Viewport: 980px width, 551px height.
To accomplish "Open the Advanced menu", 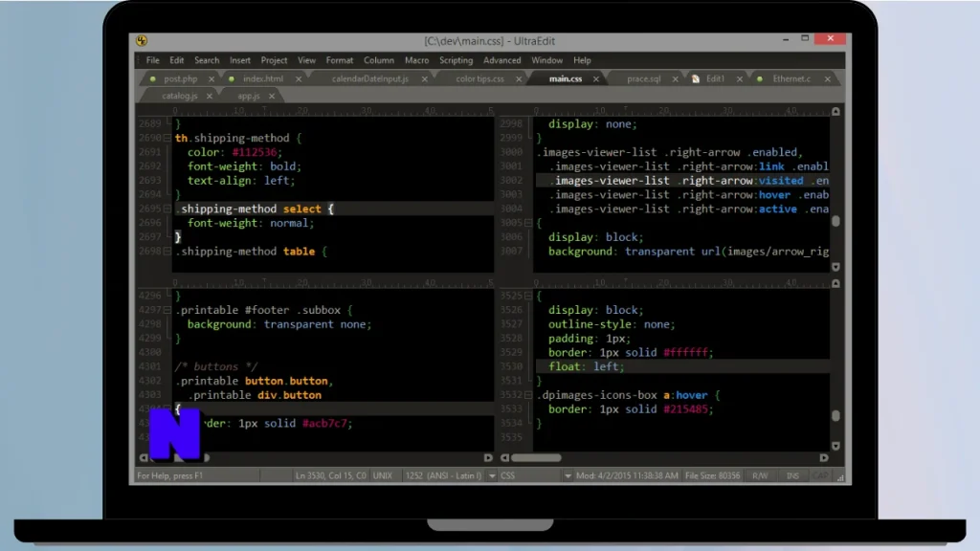I will click(501, 60).
